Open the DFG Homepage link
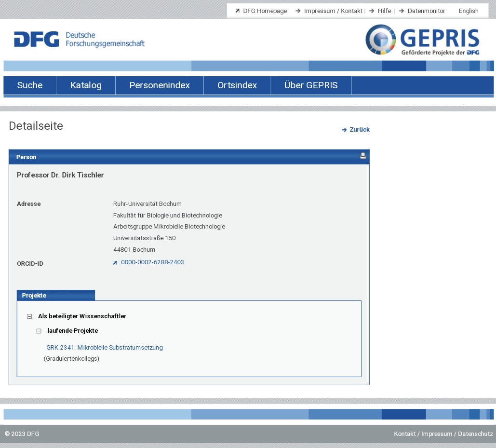Screen dimensions: 496x448 coord(265,11)
